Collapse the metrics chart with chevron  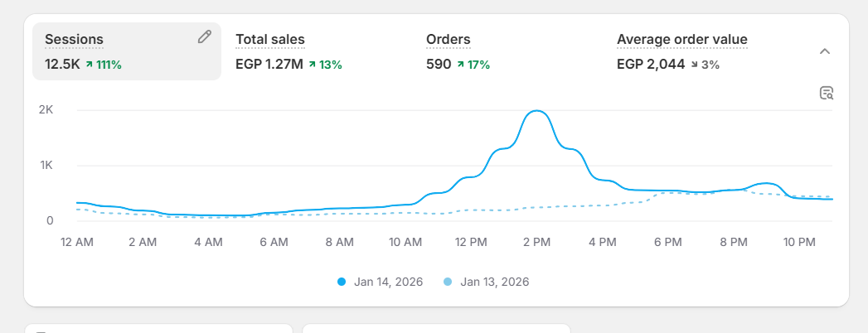824,51
